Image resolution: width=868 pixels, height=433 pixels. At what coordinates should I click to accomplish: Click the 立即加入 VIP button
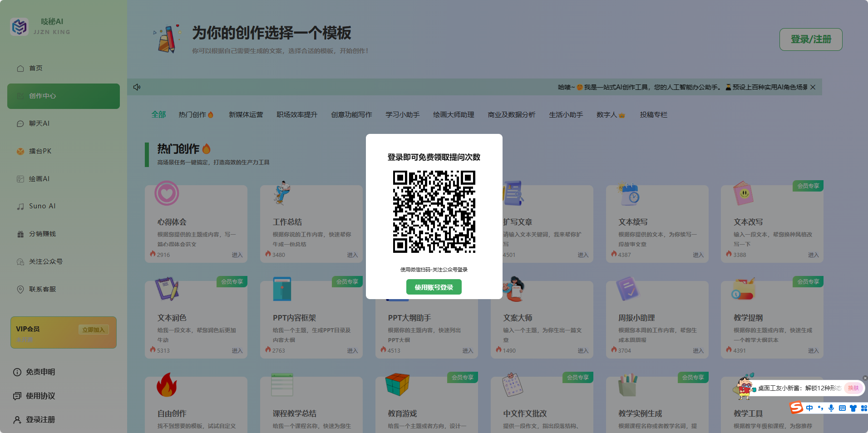coord(94,330)
